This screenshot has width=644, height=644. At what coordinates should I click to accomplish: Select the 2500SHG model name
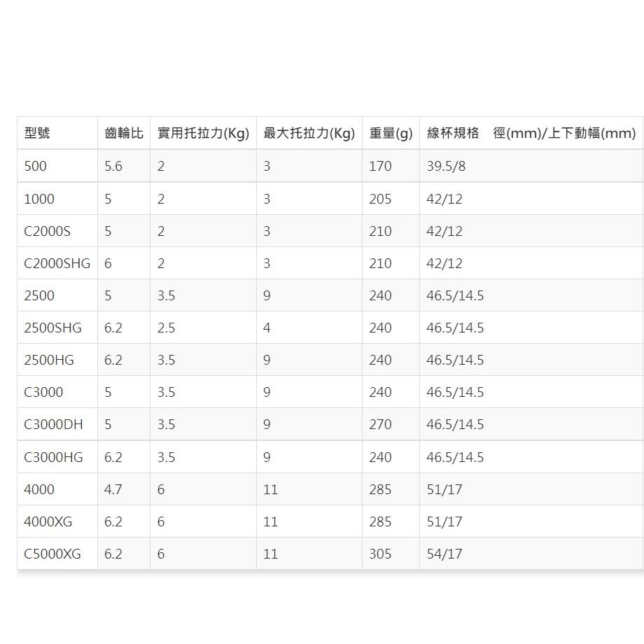click(x=52, y=328)
